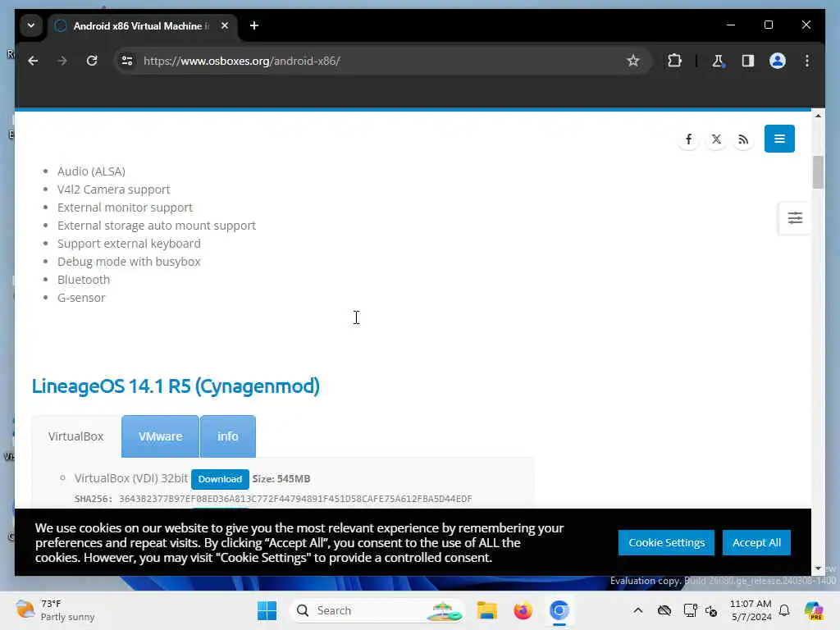Viewport: 840px width, 630px height.
Task: Open File Explorer from taskbar
Action: [x=487, y=610]
